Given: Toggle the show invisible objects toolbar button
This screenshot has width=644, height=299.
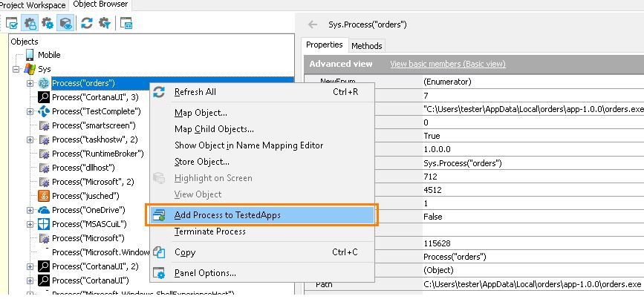Looking at the screenshot, I should point(65,24).
